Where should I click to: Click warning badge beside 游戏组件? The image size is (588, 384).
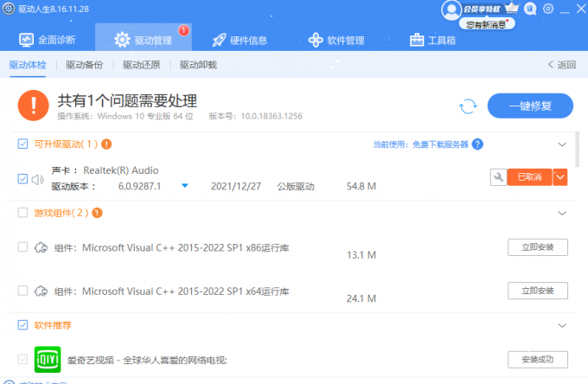point(97,213)
